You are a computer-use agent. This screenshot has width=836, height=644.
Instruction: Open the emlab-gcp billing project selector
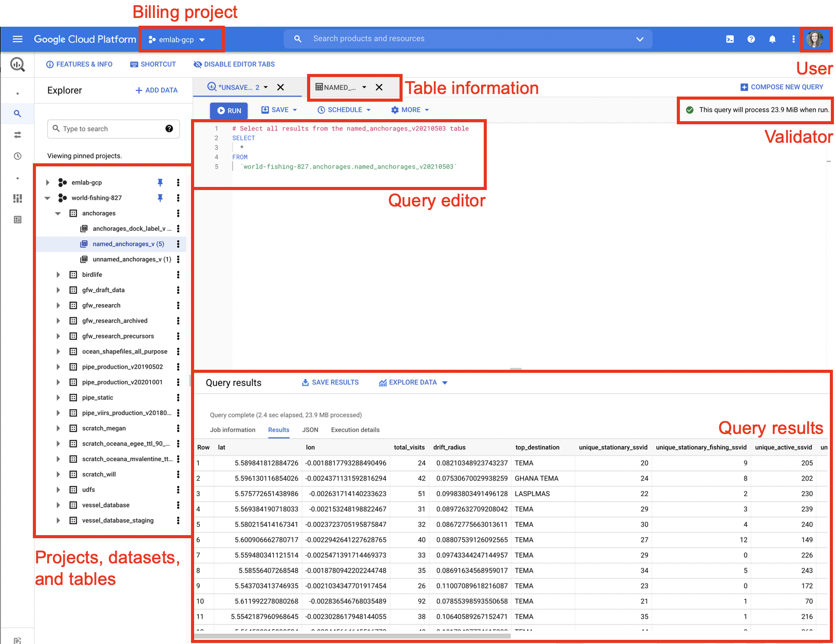[177, 40]
